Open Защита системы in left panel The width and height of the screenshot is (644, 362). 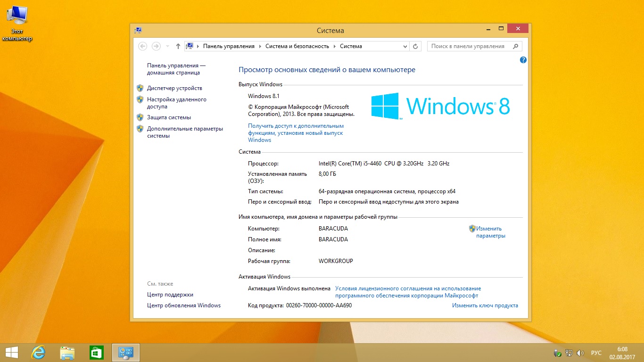pos(169,117)
